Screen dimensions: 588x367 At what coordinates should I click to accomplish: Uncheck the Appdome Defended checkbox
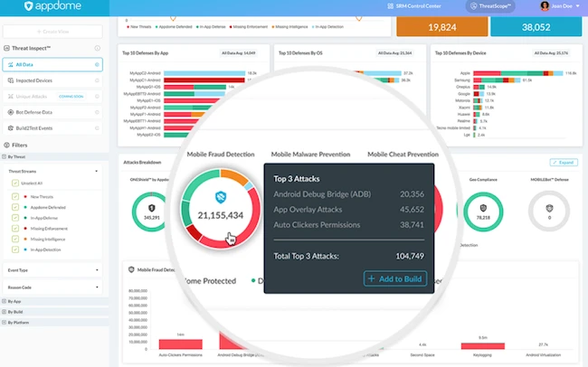15,207
